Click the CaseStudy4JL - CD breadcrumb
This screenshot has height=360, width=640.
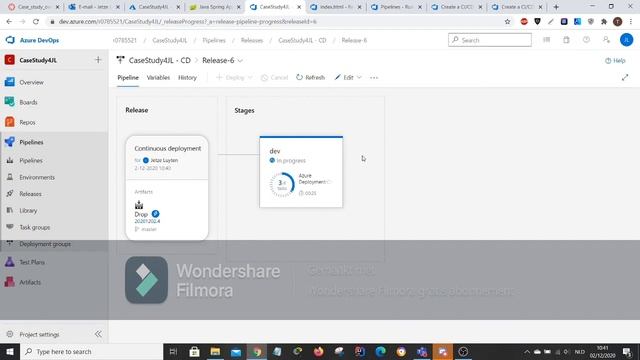click(302, 40)
